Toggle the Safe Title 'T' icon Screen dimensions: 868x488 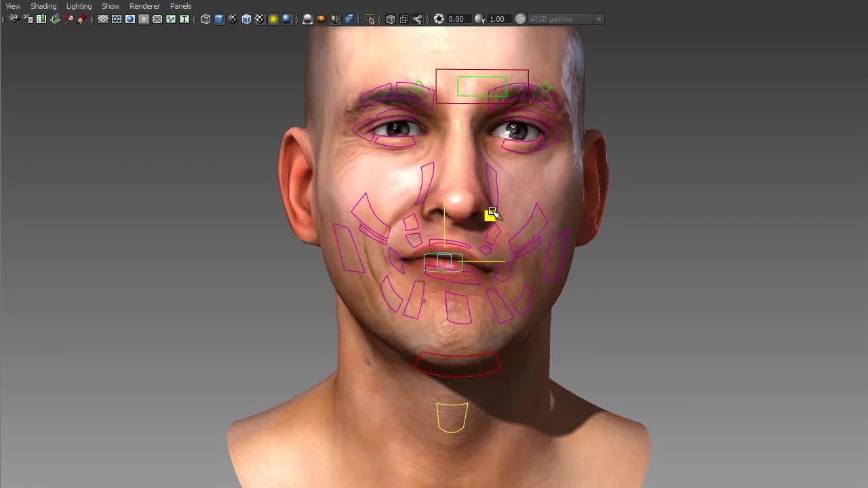[184, 19]
